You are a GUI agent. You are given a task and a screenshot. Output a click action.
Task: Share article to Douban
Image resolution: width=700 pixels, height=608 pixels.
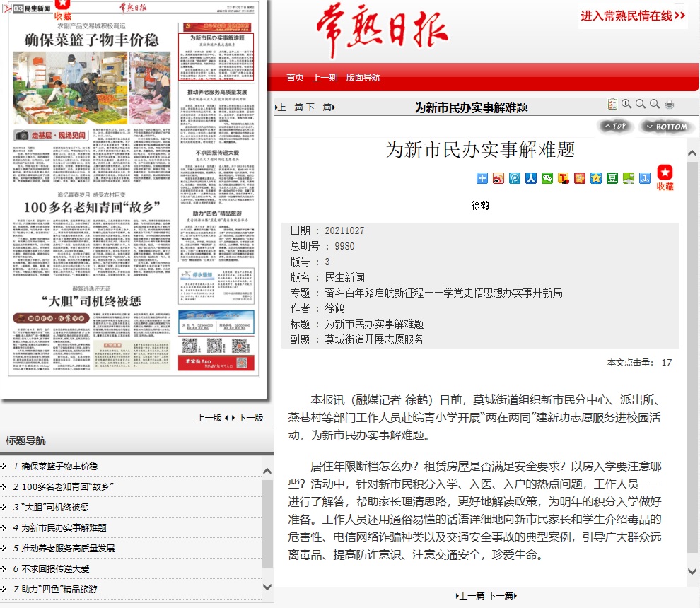(612, 179)
